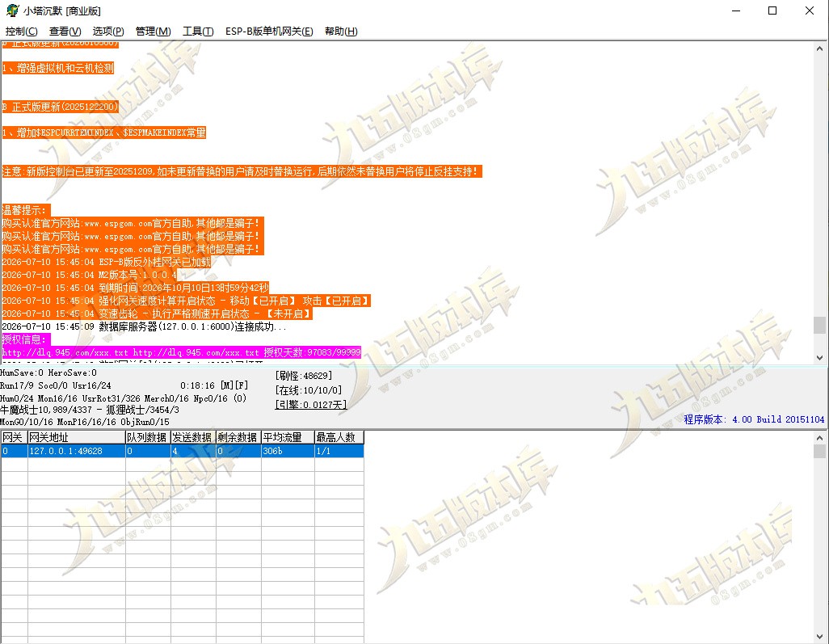Open the 控制(C) menu

(x=22, y=32)
